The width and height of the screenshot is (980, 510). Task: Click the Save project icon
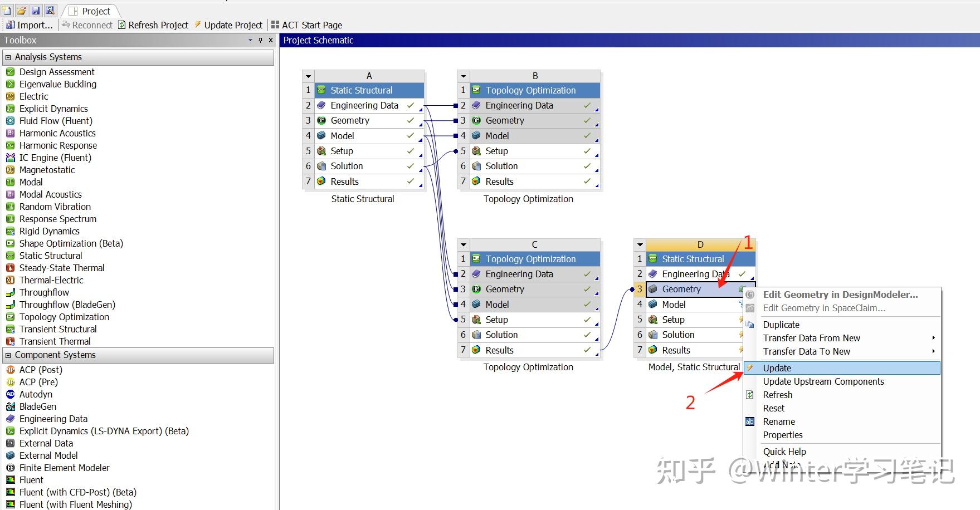pos(36,9)
